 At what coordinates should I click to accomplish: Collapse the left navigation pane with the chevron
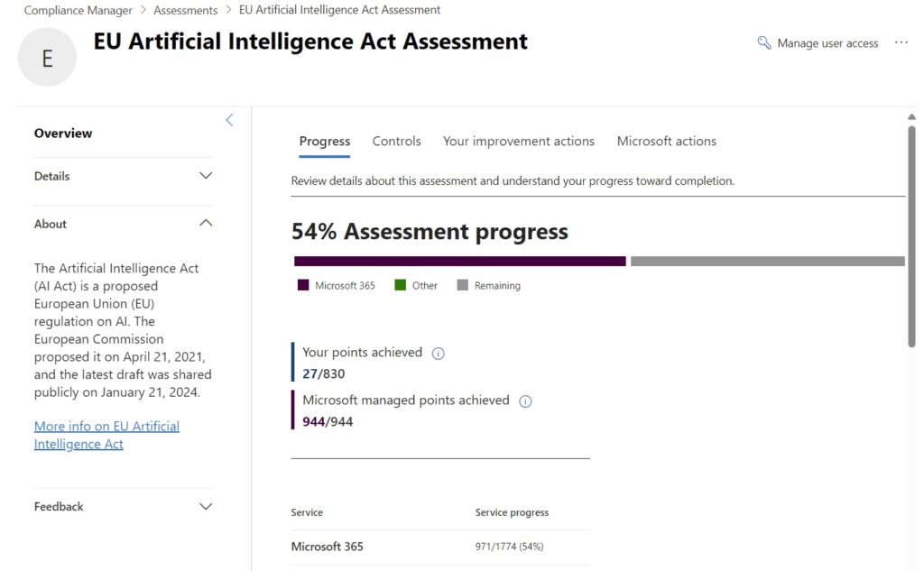click(x=229, y=119)
